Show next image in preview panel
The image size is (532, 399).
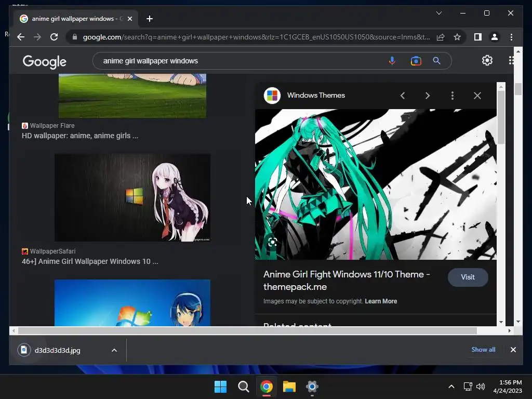pyautogui.click(x=428, y=96)
